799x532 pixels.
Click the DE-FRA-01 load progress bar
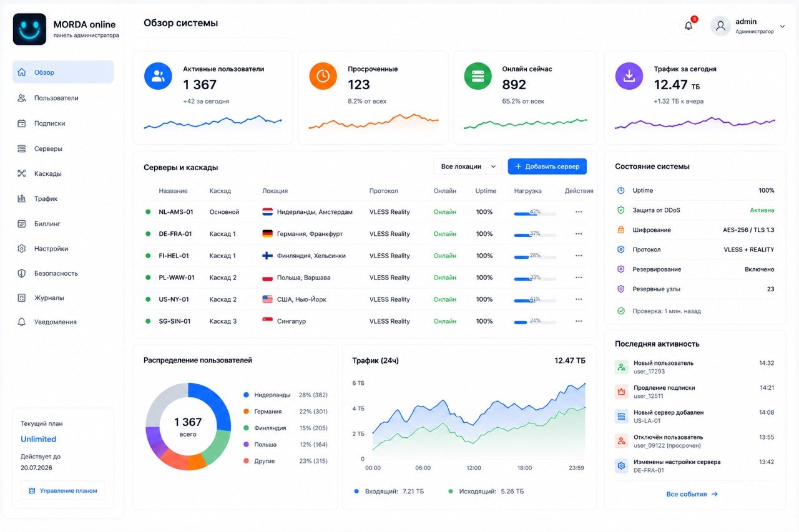pyautogui.click(x=535, y=236)
